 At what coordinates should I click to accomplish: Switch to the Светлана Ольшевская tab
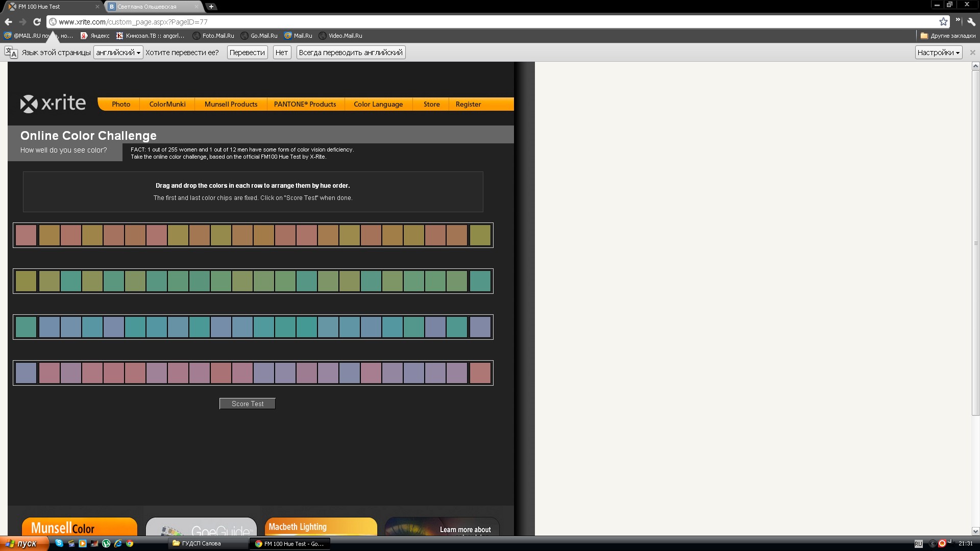tap(147, 7)
